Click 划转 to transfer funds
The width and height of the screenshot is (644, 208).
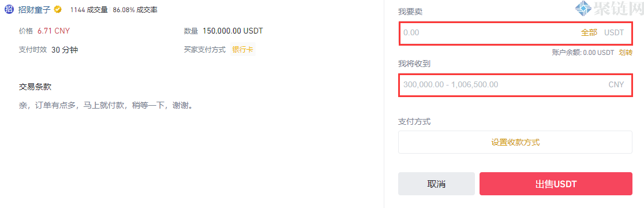(625, 52)
